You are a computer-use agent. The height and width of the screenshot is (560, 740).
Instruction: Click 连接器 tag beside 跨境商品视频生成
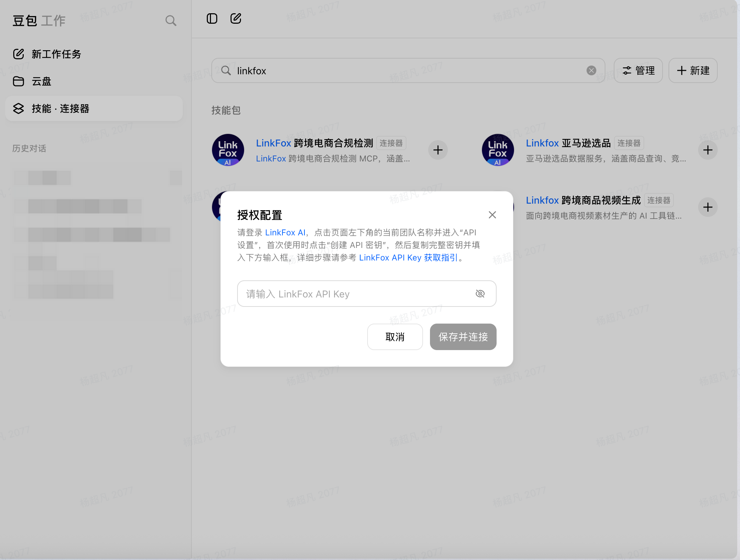659,200
